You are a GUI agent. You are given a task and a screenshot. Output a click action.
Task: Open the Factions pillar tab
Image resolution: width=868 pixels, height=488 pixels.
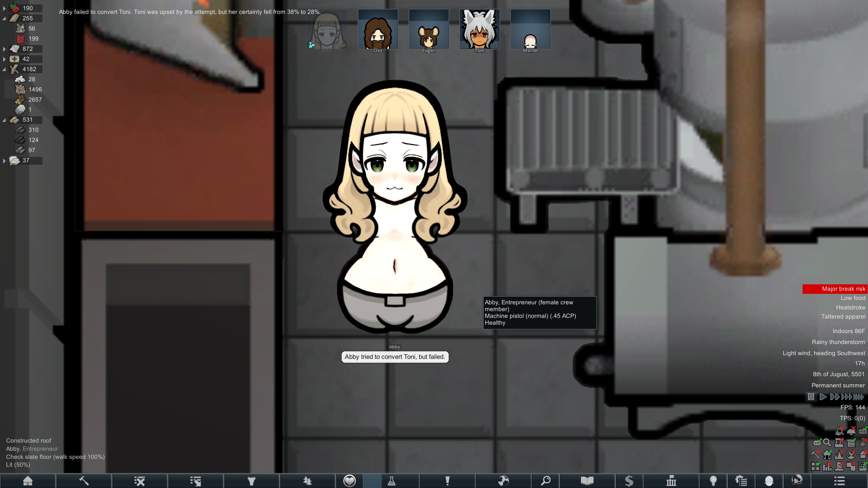(671, 481)
